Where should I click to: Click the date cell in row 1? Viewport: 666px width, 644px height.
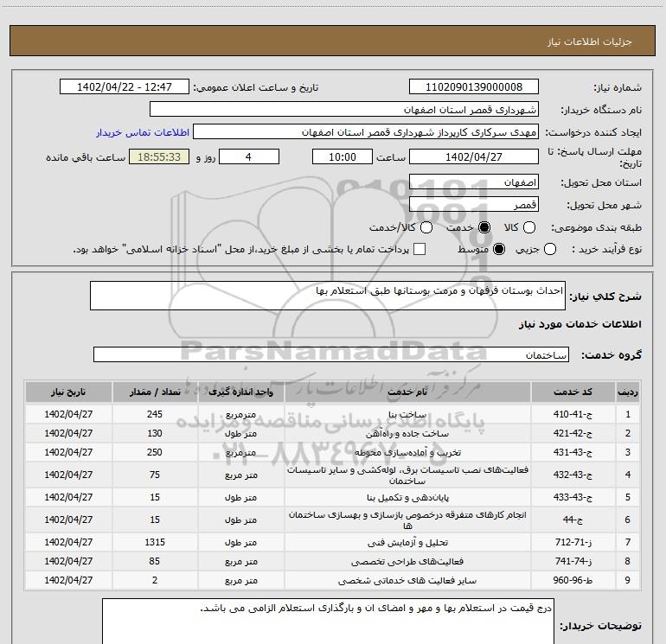[68, 414]
